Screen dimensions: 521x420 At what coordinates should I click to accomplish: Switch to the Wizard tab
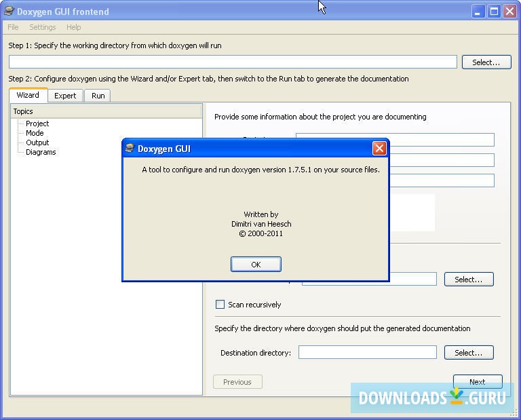(x=28, y=95)
